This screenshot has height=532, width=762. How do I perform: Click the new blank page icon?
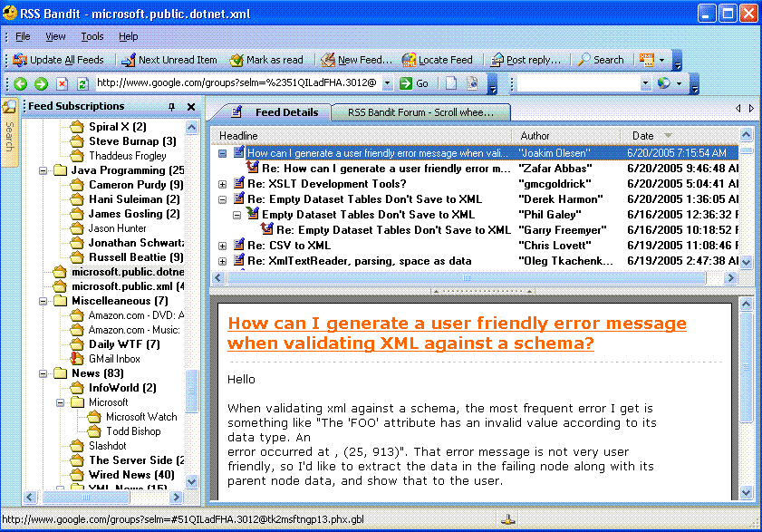pos(451,83)
